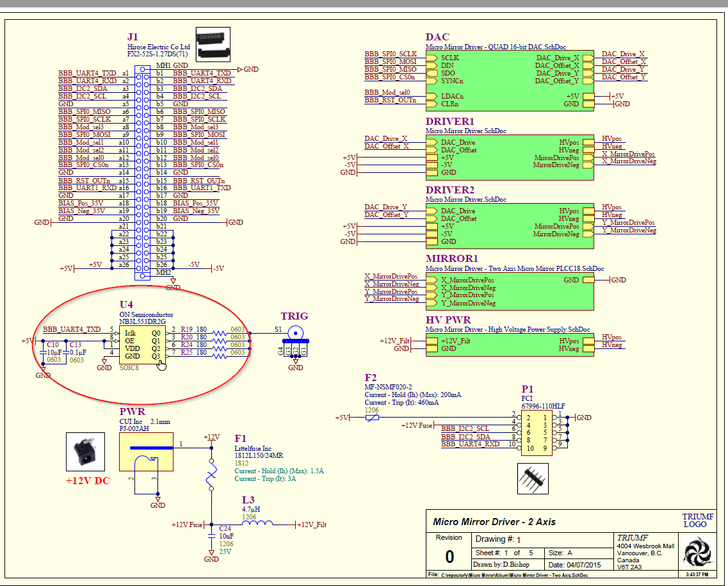Click 'Micro Mirror Driver - QUAD 16-bit DAC.SchDoc' filename
The image size is (728, 586).
point(496,47)
